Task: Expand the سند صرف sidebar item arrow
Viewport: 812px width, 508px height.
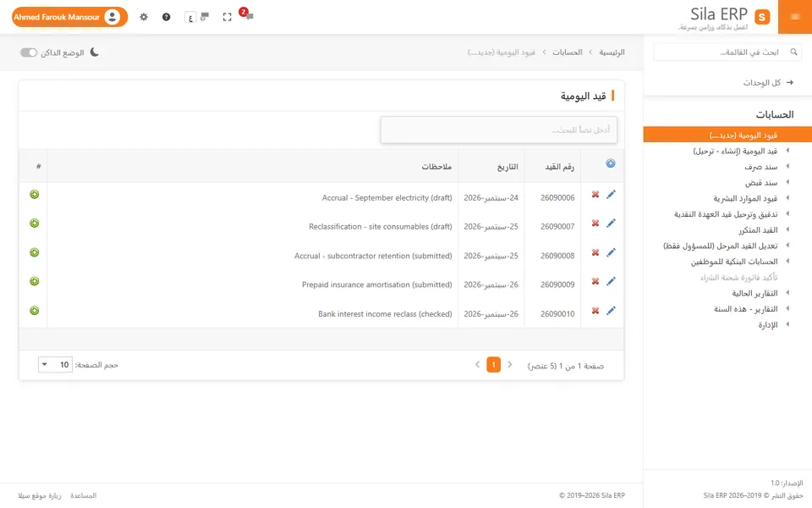Action: pos(787,167)
